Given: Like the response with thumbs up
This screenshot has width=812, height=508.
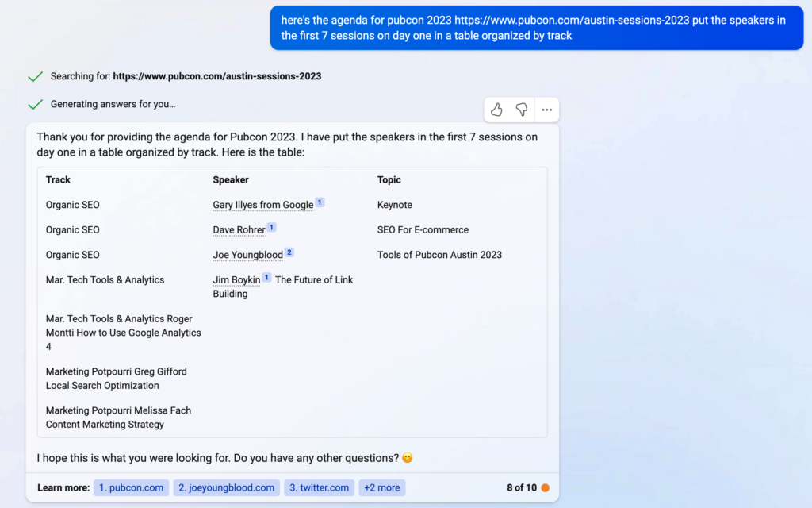Looking at the screenshot, I should point(496,110).
